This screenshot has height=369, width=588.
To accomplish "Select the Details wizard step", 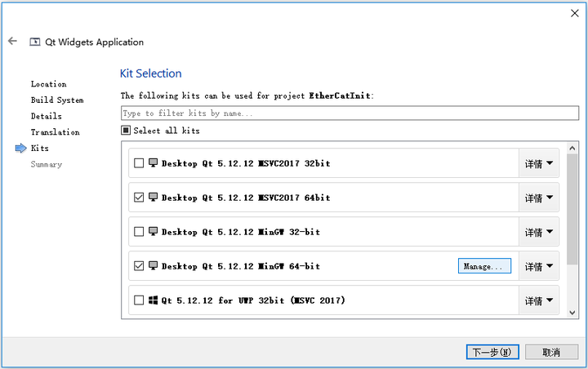I will coord(46,116).
